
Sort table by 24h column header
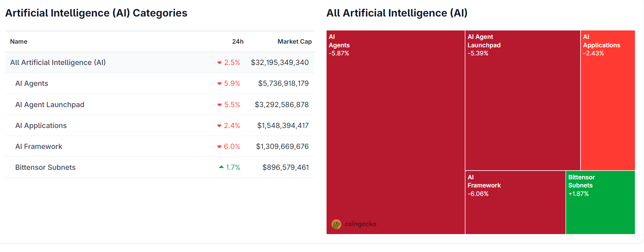[237, 42]
